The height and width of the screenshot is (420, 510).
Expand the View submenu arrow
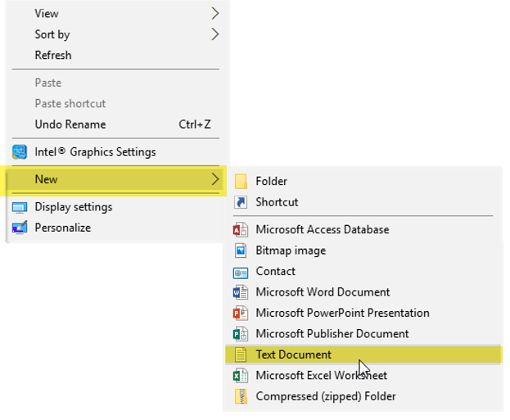(x=215, y=14)
